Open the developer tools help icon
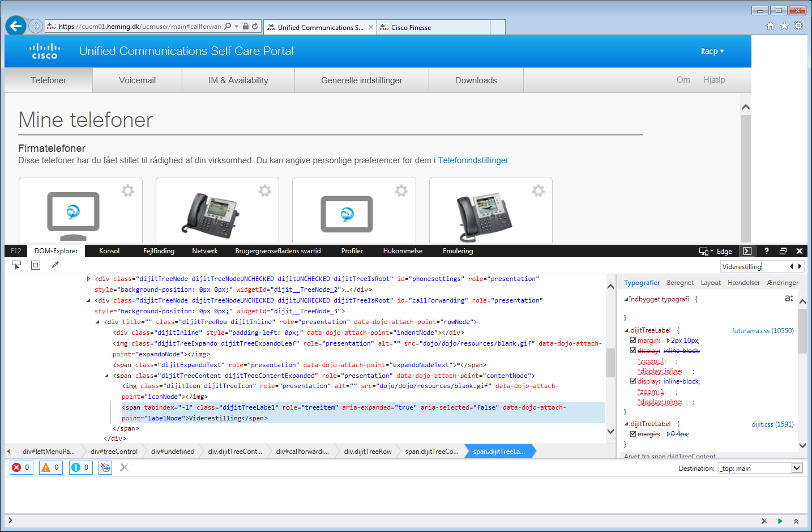The width and height of the screenshot is (812, 532). tap(766, 251)
